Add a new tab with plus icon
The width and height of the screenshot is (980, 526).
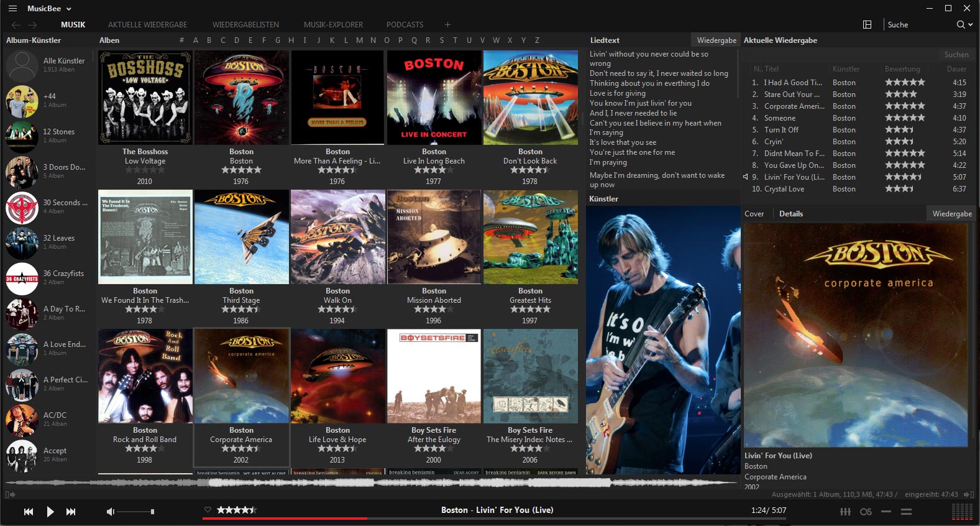pos(447,25)
